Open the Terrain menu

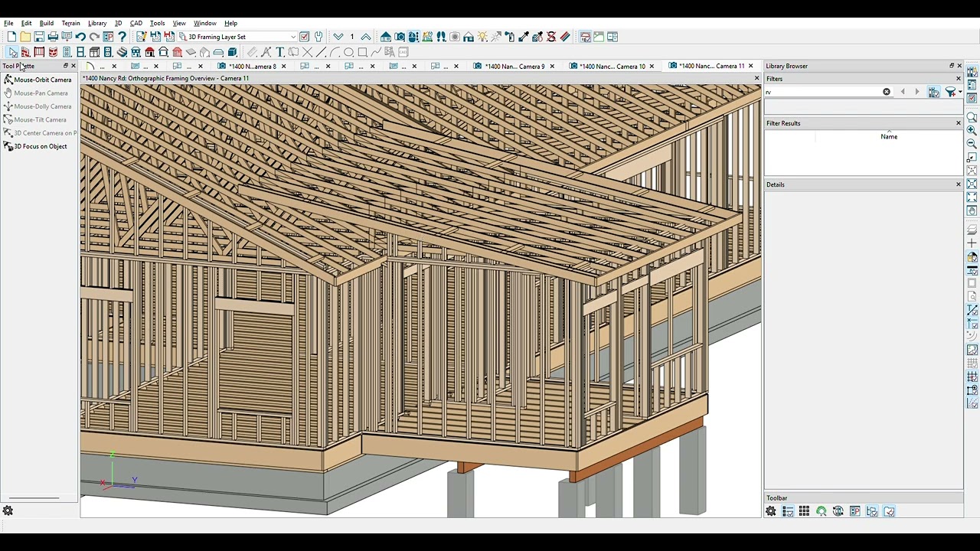pos(71,23)
